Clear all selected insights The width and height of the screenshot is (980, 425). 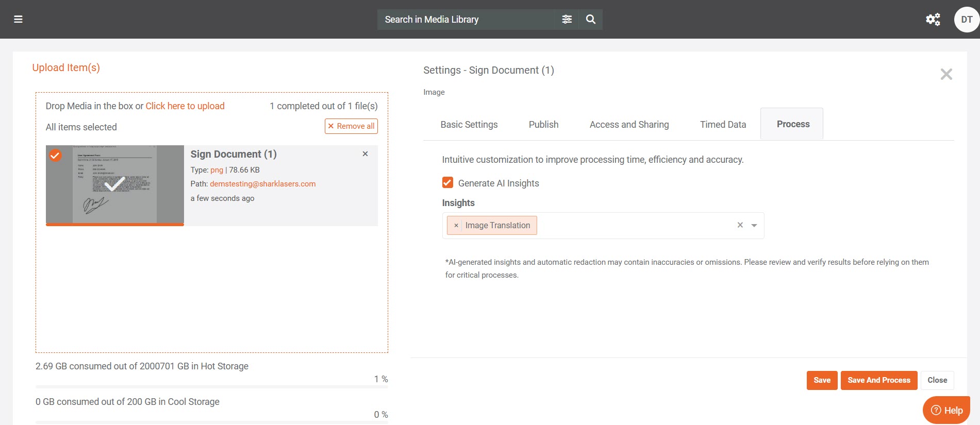point(740,225)
